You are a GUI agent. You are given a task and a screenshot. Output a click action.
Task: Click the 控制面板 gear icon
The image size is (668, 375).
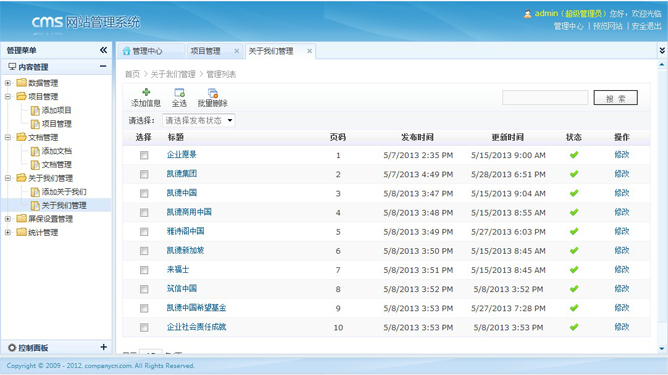pyautogui.click(x=12, y=348)
